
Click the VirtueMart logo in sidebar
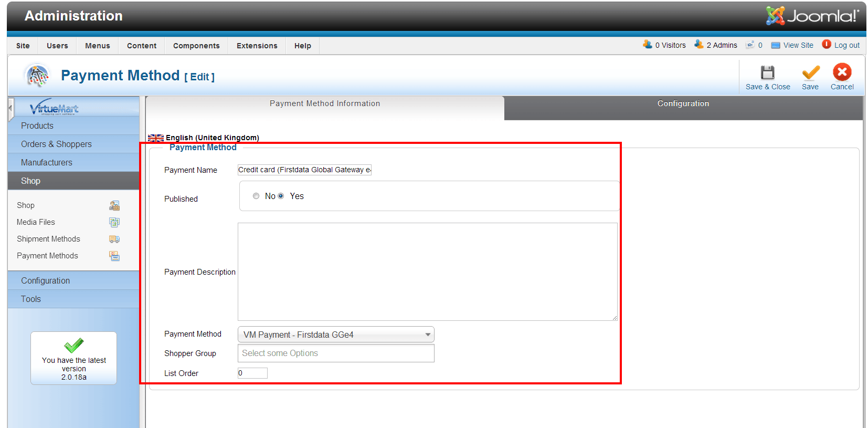54,107
